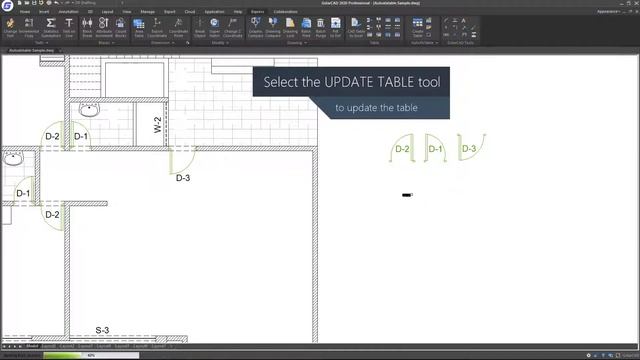
Task: Select the Change Text tool
Action: click(10, 27)
